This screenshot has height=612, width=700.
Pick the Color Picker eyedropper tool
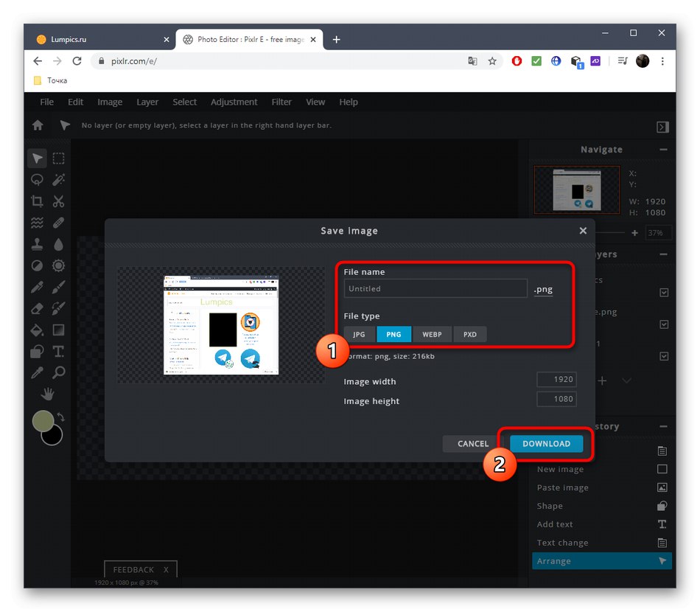click(37, 372)
